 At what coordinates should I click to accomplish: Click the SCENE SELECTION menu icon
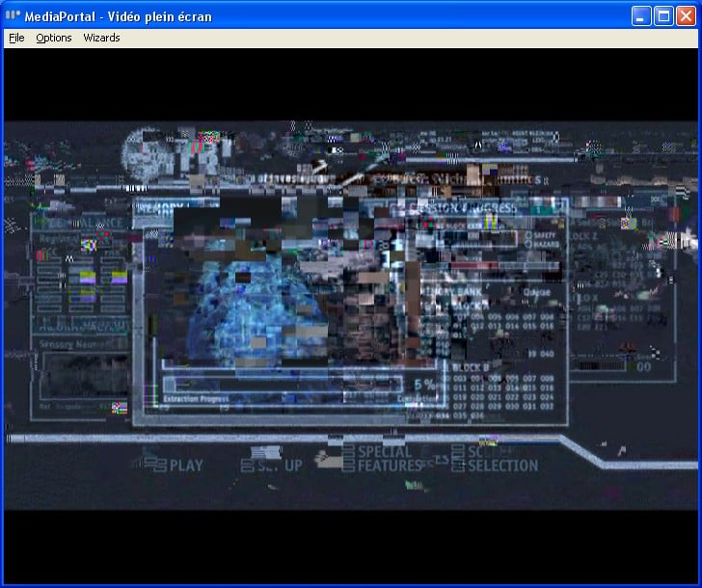[x=458, y=458]
